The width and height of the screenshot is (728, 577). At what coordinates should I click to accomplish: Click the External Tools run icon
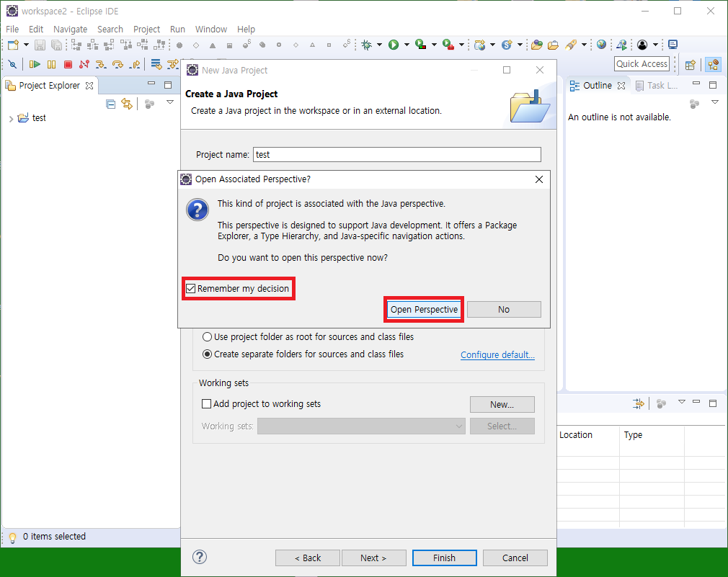pos(448,45)
